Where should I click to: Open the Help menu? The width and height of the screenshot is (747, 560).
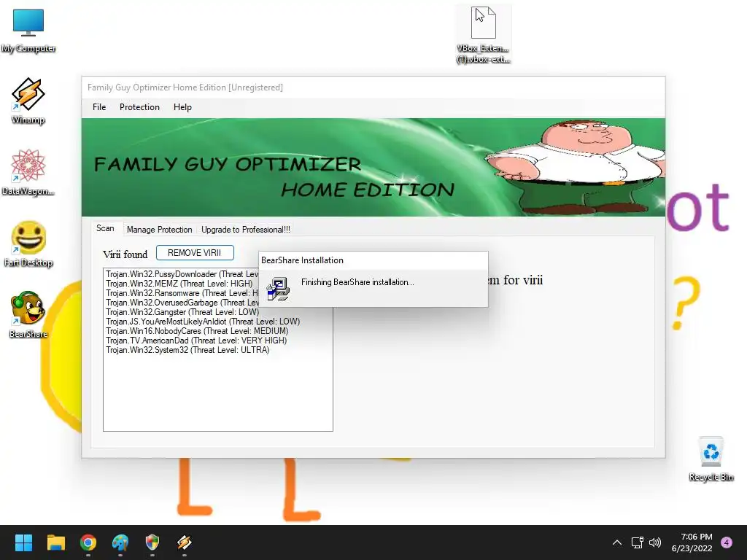click(182, 107)
